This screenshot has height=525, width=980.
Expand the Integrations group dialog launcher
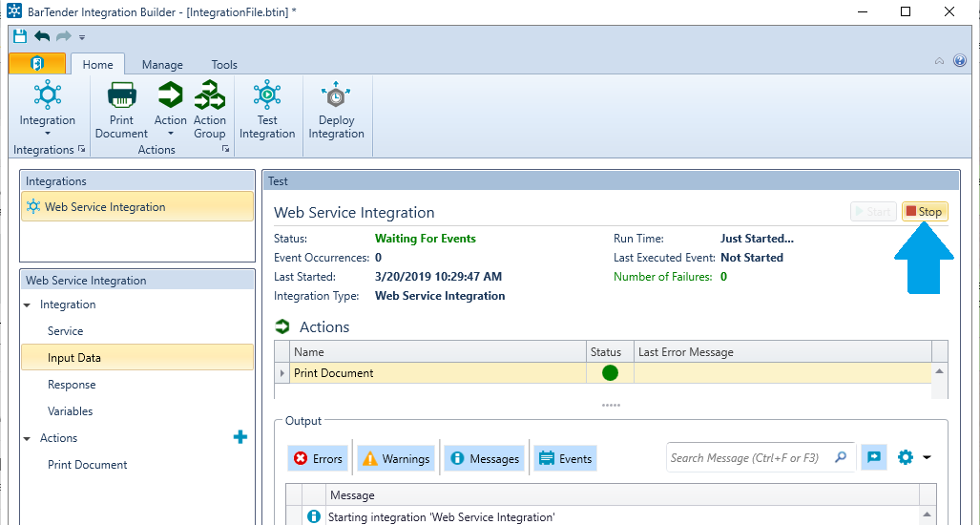(82, 149)
